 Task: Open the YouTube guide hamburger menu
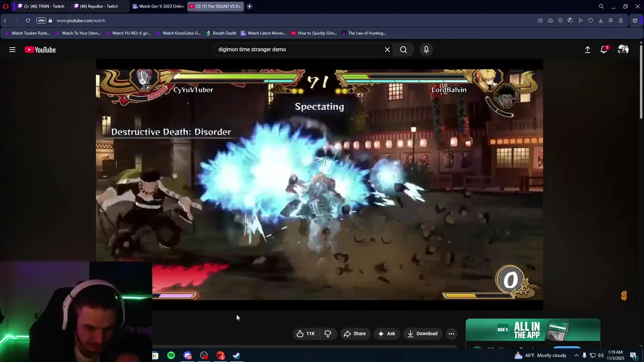12,50
